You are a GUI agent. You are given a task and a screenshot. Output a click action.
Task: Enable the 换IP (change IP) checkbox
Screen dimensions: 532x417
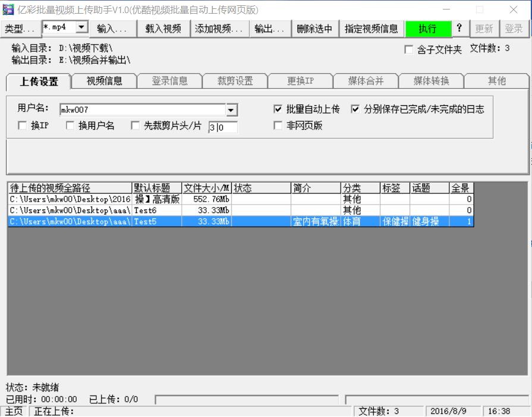(22, 125)
